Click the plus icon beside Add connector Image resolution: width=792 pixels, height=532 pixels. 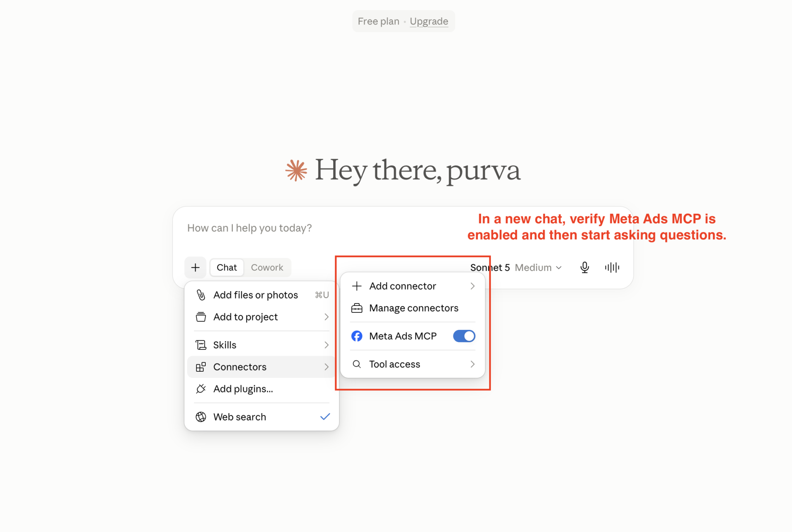click(x=357, y=286)
